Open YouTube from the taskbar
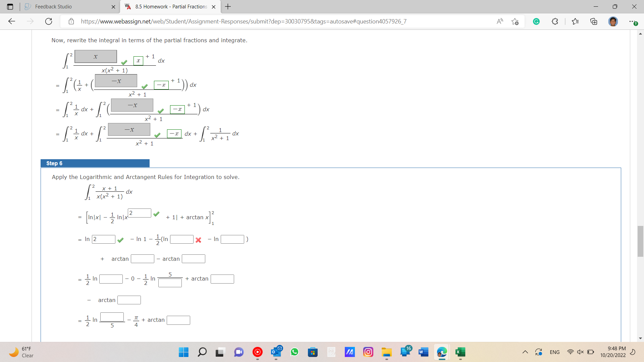 (x=257, y=352)
